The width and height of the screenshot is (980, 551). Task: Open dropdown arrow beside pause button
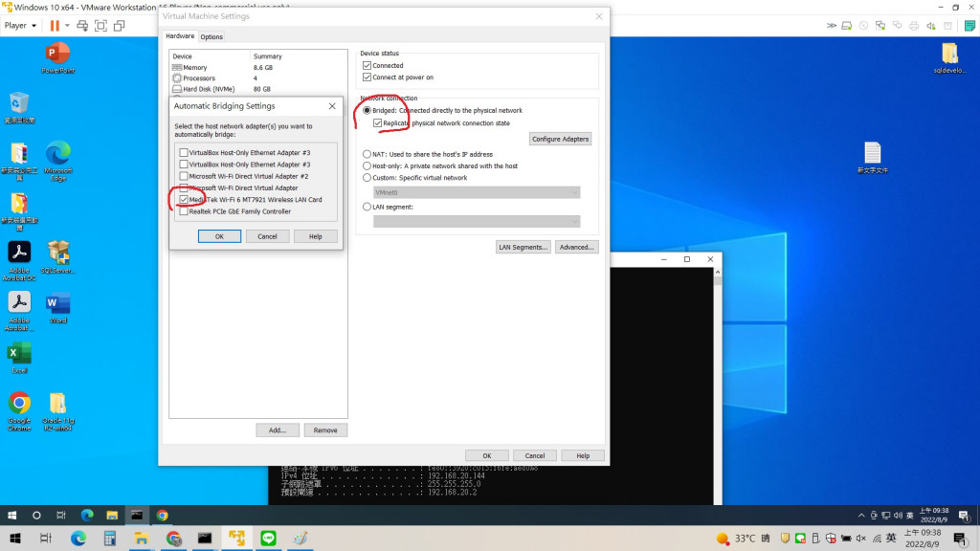click(67, 26)
